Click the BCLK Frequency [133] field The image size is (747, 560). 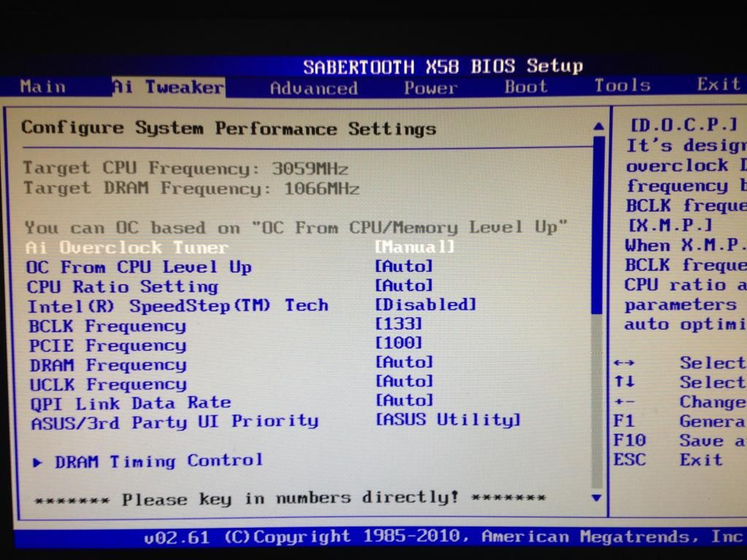click(x=399, y=324)
